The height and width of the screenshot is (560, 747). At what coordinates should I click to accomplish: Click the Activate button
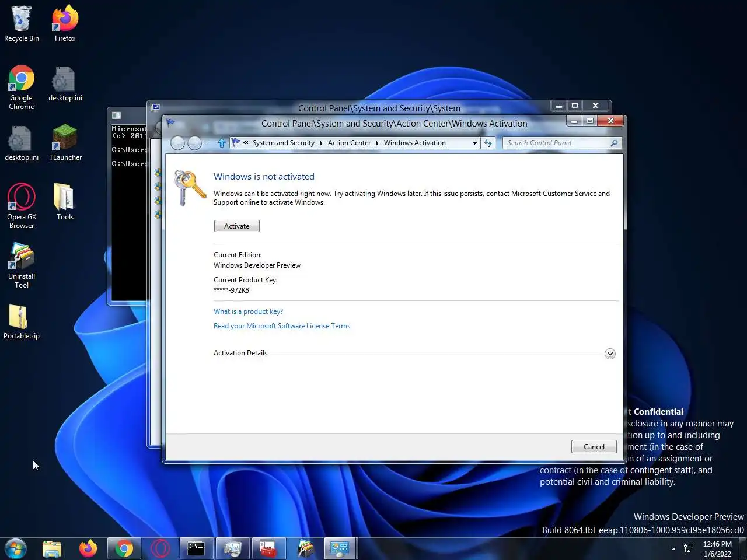[x=236, y=226]
